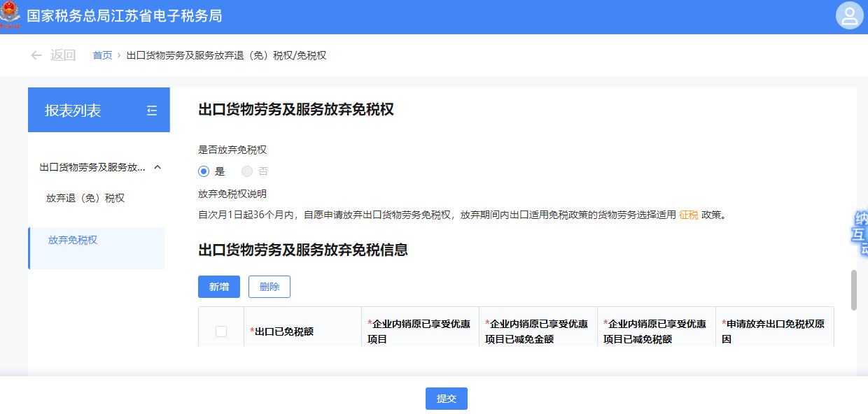Open the user avatar profile icon

pyautogui.click(x=849, y=16)
